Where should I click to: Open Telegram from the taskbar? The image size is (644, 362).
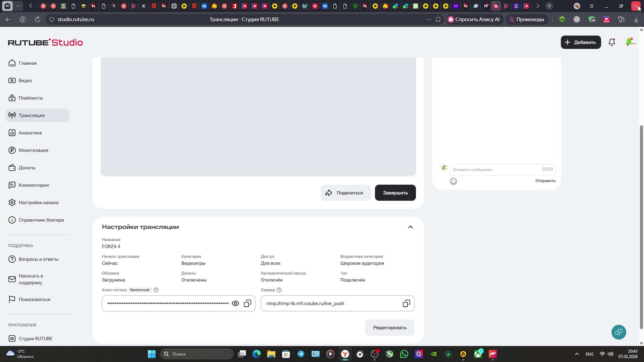301,354
